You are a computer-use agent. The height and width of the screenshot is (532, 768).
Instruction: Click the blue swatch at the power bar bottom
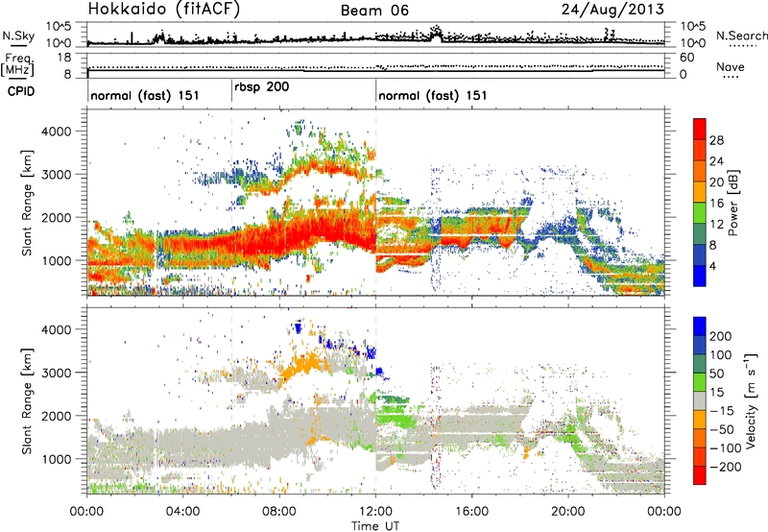coord(700,276)
